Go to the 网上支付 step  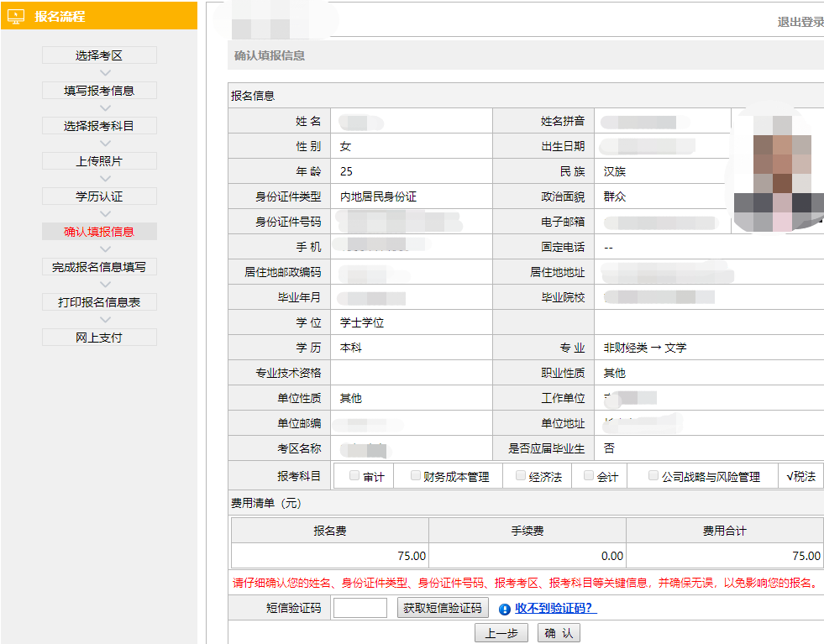[x=98, y=337]
